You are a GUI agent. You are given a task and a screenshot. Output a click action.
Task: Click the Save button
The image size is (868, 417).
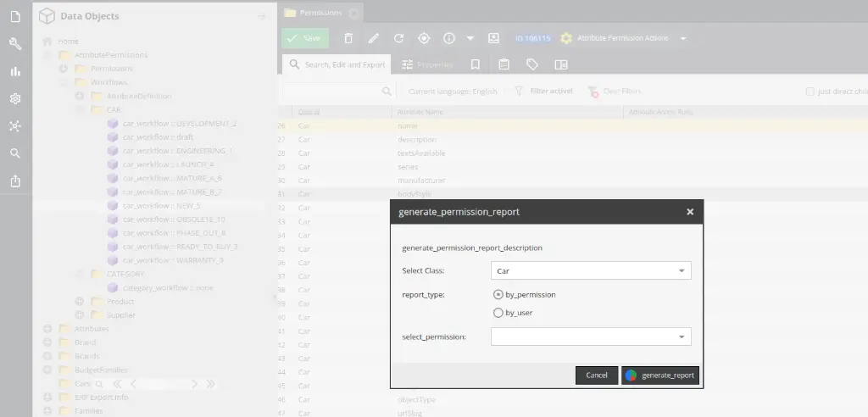[305, 38]
